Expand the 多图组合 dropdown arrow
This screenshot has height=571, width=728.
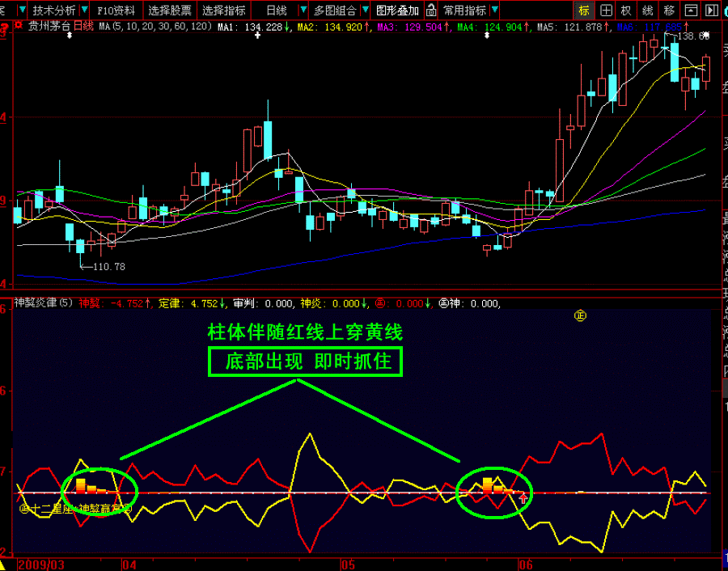(x=366, y=10)
